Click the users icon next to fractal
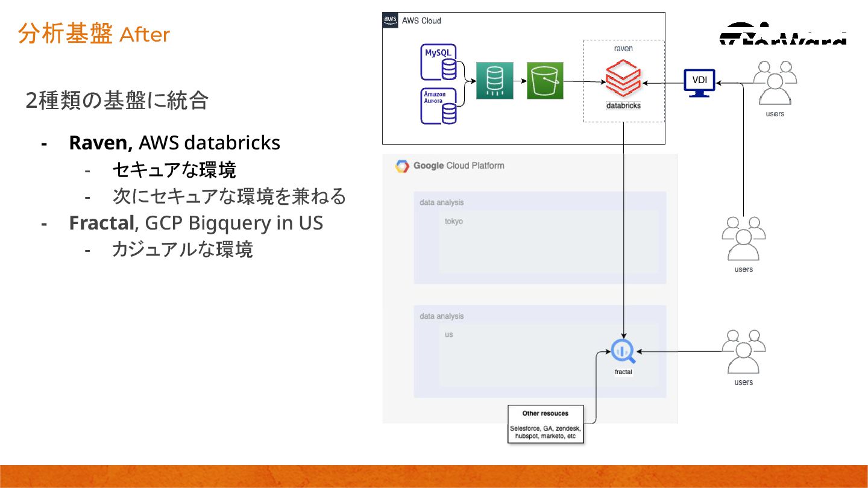This screenshot has height=488, width=868. pyautogui.click(x=744, y=352)
